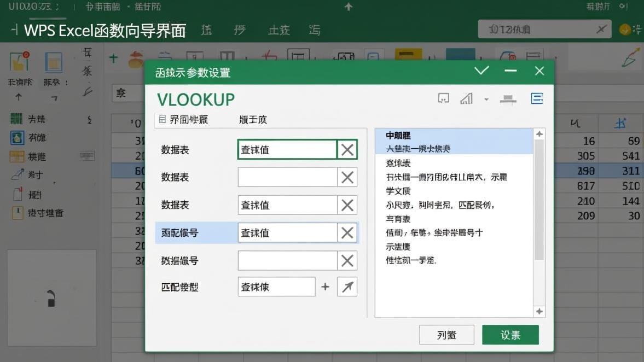The image size is (644, 362).
Task: Open the first ribbon tab after the WPS title
Action: 206,30
